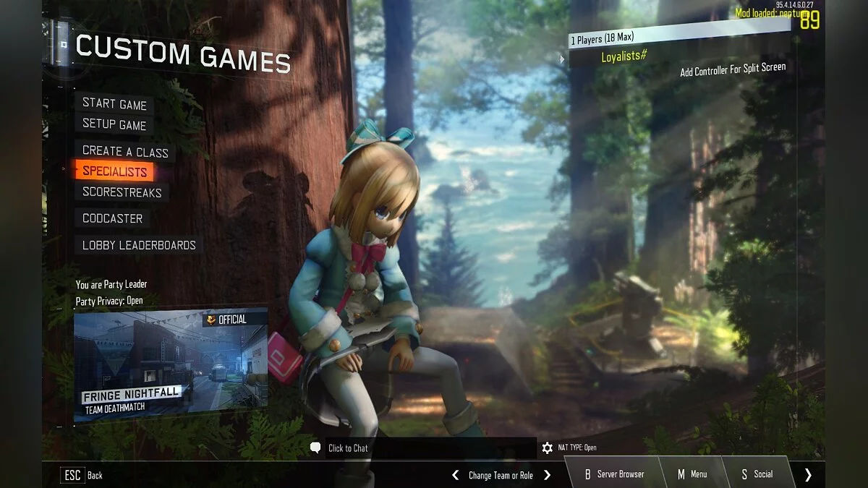Open Create a Class
This screenshot has height=488, width=868.
[x=125, y=151]
